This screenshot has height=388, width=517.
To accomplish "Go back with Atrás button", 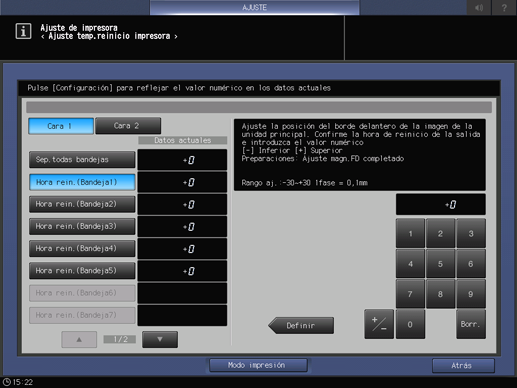I will 463,366.
